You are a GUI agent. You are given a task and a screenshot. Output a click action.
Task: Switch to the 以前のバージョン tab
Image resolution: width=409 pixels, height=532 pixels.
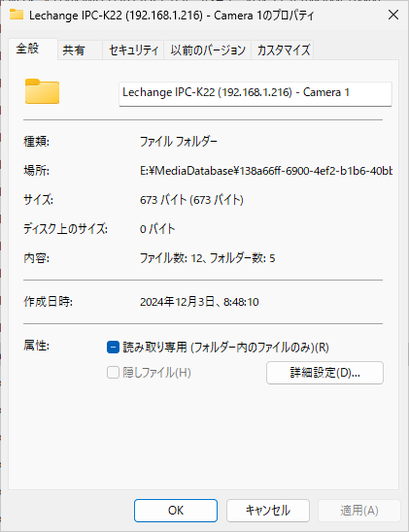[x=208, y=50]
